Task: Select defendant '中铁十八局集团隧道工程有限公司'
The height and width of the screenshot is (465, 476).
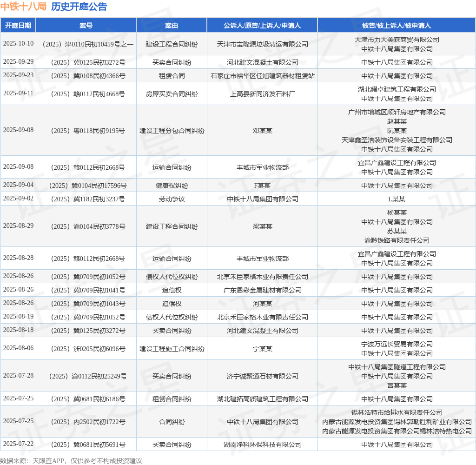Action: [397, 367]
